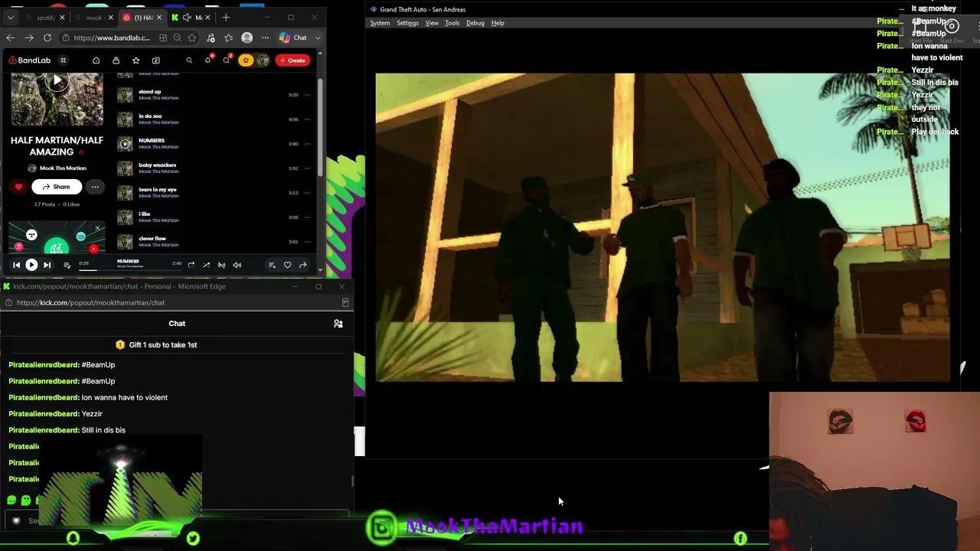Add playing track to a playlist
The width and height of the screenshot is (980, 551).
coord(272,265)
